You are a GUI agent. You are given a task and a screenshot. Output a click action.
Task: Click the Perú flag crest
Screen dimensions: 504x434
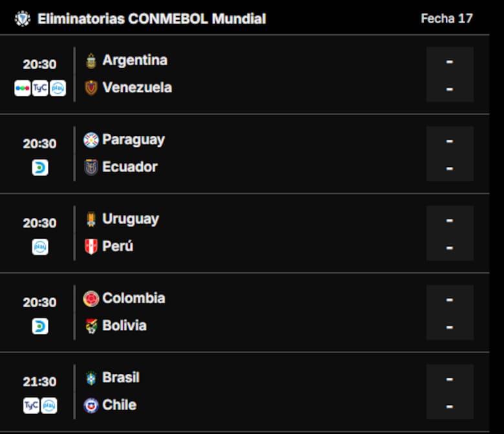point(91,246)
